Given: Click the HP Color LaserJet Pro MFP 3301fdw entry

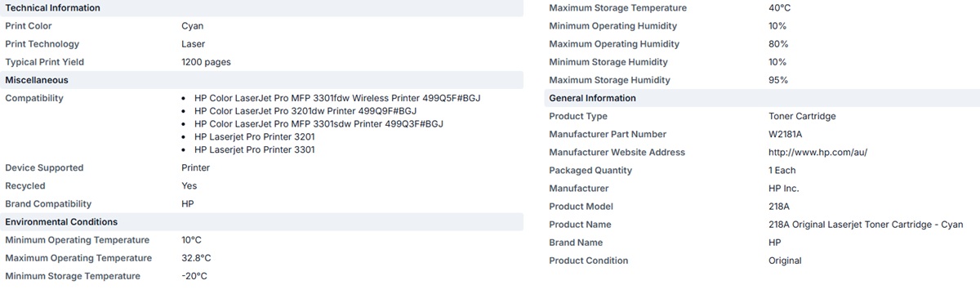Looking at the screenshot, I should 337,98.
